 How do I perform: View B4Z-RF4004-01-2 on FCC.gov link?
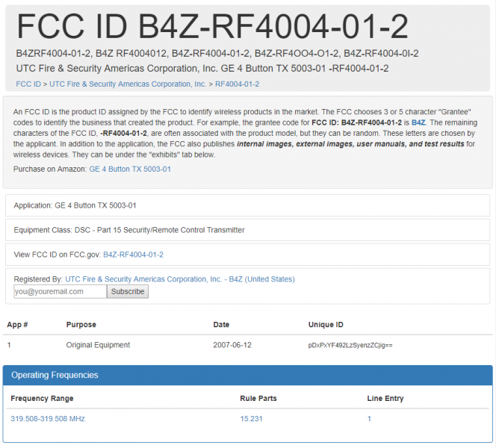[x=133, y=255]
